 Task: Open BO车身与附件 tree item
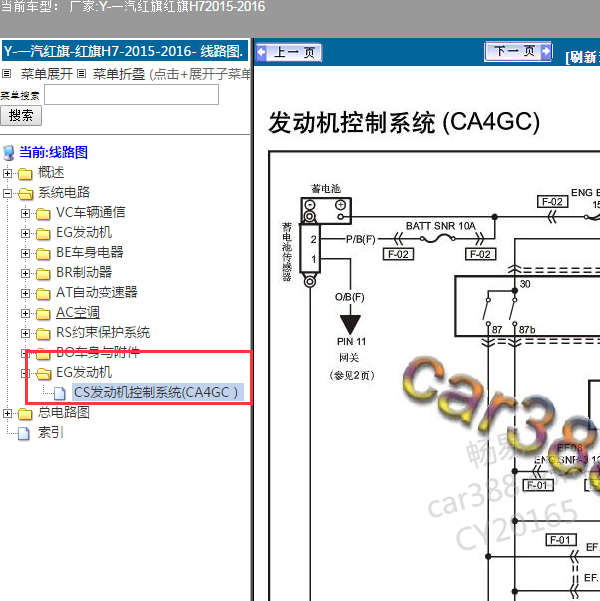point(98,352)
